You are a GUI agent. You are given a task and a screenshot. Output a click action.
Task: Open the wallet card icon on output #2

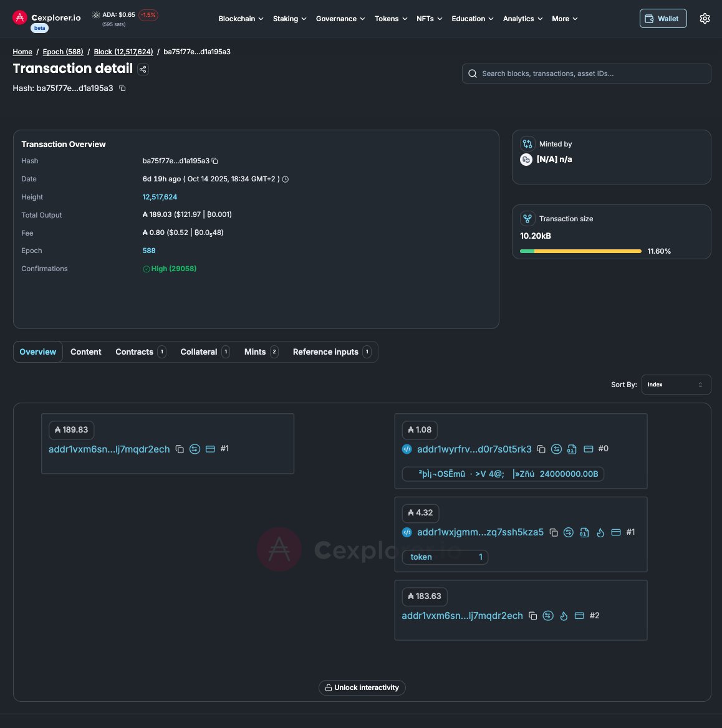pos(579,615)
